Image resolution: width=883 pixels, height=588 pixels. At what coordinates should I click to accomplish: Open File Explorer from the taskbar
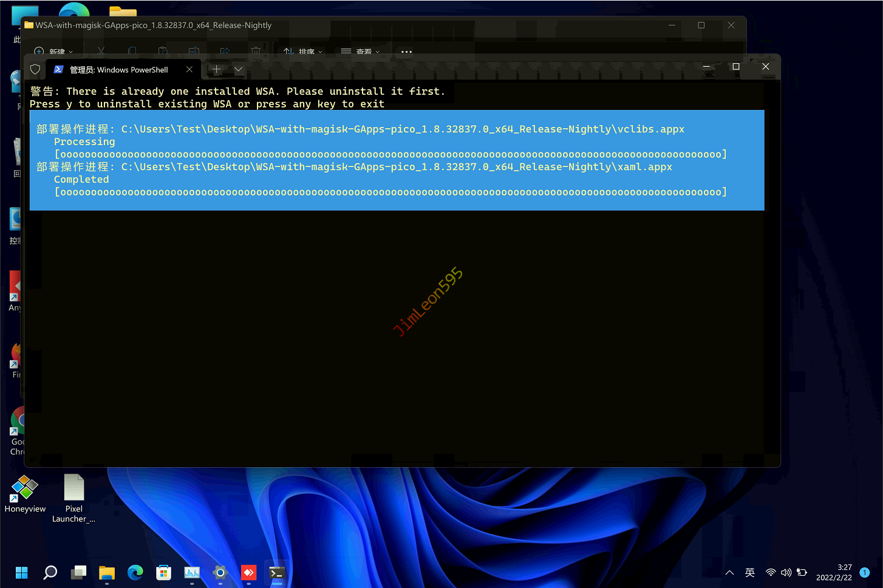click(107, 572)
